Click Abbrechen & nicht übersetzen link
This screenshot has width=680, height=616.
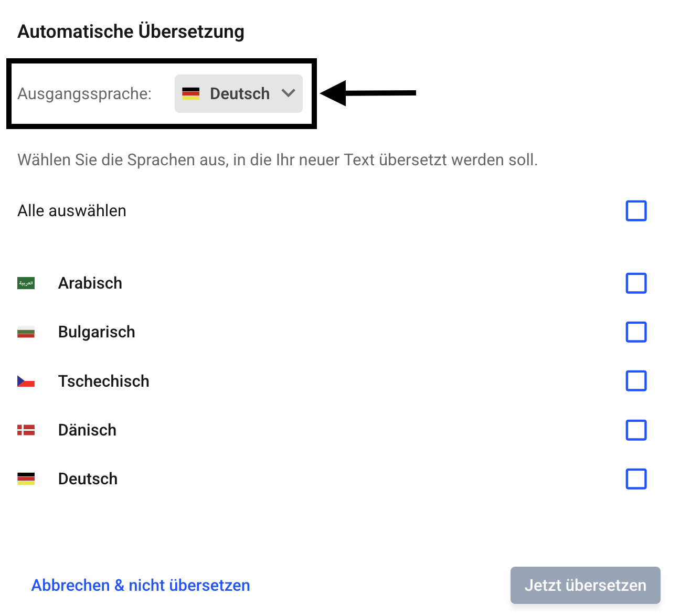pyautogui.click(x=141, y=585)
